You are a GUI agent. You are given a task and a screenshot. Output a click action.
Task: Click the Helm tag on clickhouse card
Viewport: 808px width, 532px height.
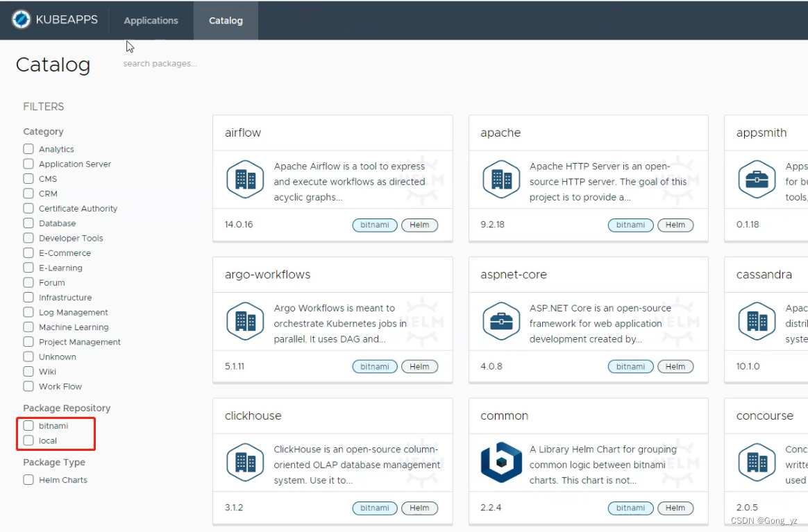pos(419,508)
